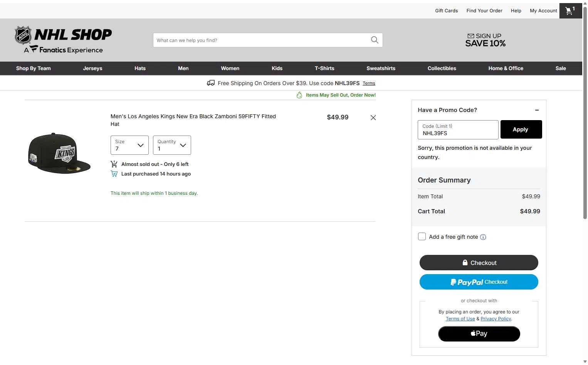This screenshot has width=588, height=365.
Task: Click the promotion not available error message
Action: tap(475, 152)
